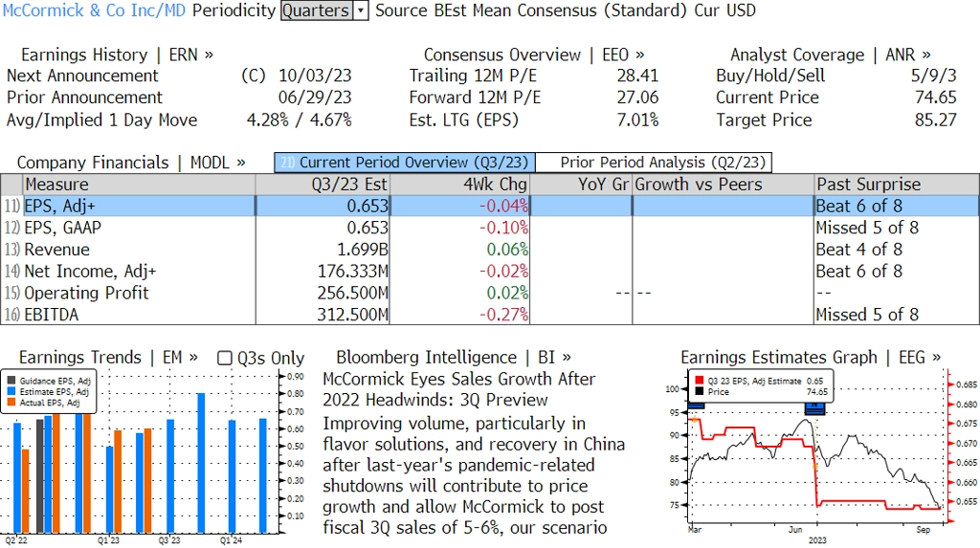This screenshot has width=980, height=548.
Task: Click the McCormick & Co Inc/MD security name
Action: tap(94, 11)
